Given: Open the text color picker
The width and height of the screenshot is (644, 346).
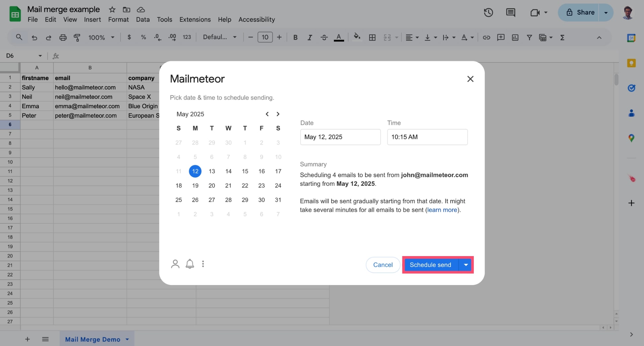Looking at the screenshot, I should pyautogui.click(x=338, y=37).
